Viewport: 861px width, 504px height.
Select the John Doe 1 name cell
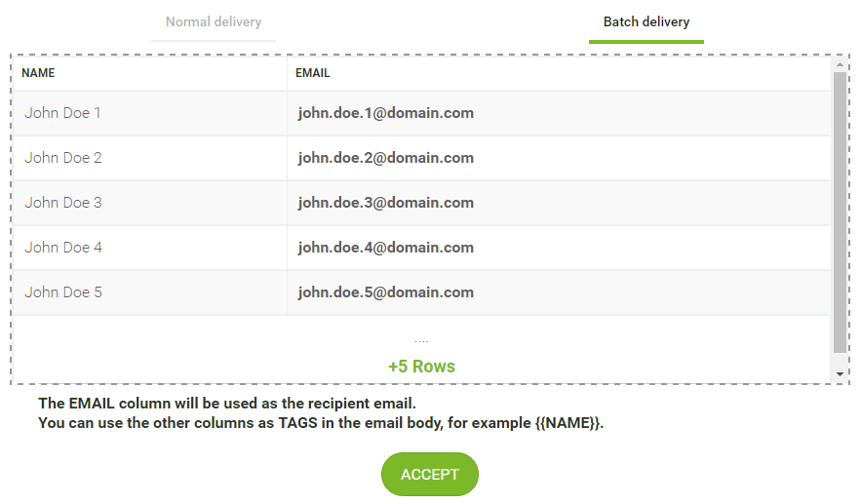click(x=149, y=113)
